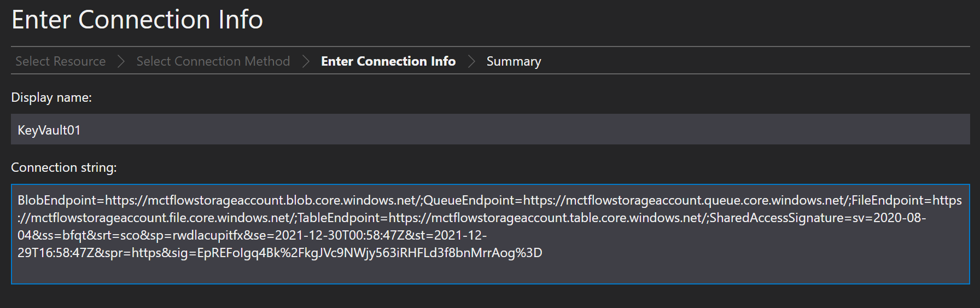The width and height of the screenshot is (980, 308).
Task: Click chevron arrow after Select Connection Method
Action: tap(306, 61)
